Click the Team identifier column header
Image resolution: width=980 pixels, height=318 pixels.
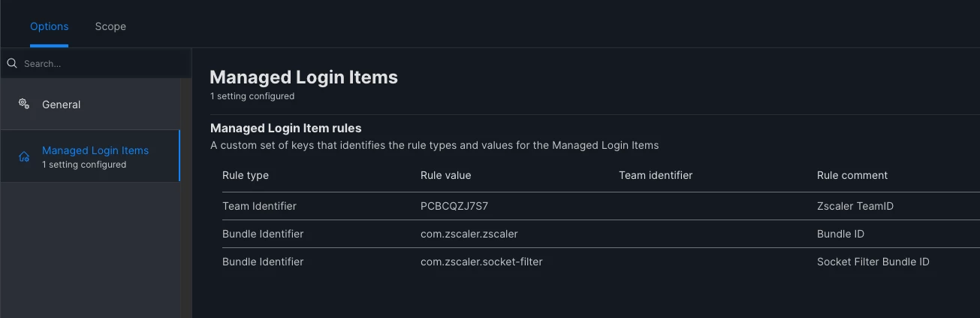[x=656, y=175]
